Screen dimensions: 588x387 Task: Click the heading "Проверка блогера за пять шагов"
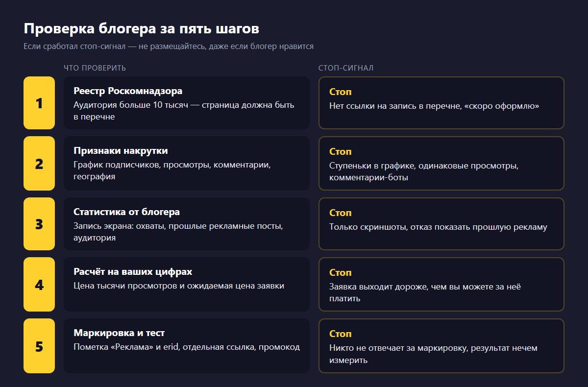click(x=142, y=29)
